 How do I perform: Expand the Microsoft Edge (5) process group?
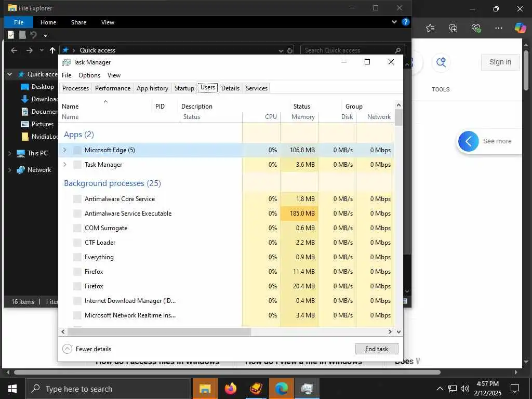[65, 150]
